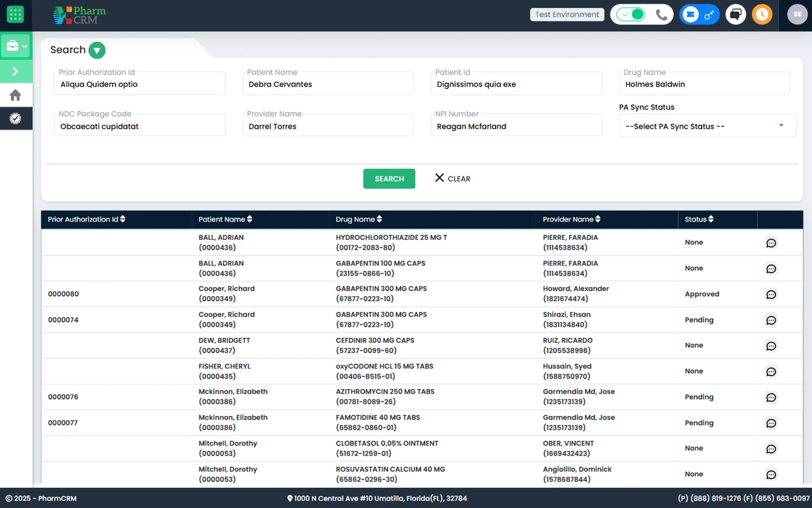Screen dimensions: 812x508
Task: Expand sidebar with the right chevron
Action: click(15, 71)
